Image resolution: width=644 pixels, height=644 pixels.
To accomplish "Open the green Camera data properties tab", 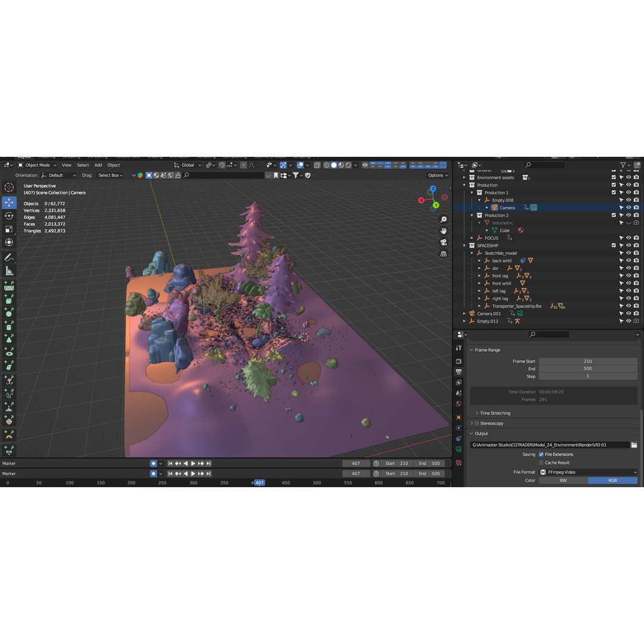I will tap(459, 450).
